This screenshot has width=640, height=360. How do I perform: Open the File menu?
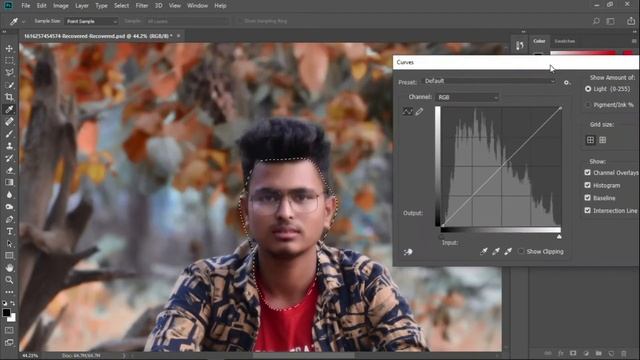[26, 6]
